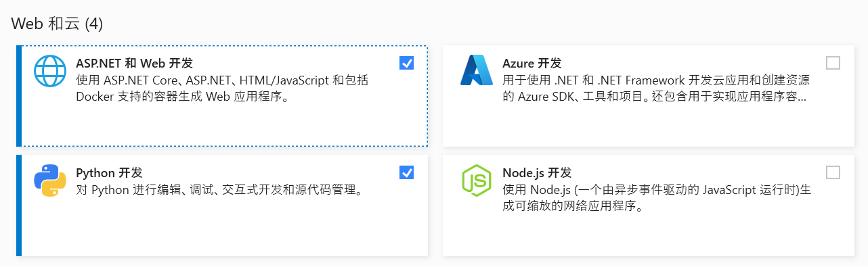
Task: Click the Node.js JavaScript 运行时 description
Action: tap(657, 198)
